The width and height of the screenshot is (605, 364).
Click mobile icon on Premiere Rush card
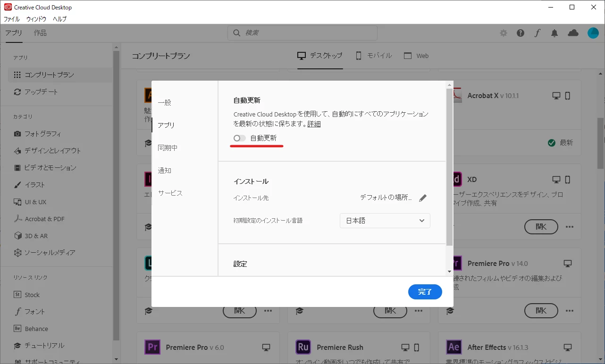click(416, 347)
